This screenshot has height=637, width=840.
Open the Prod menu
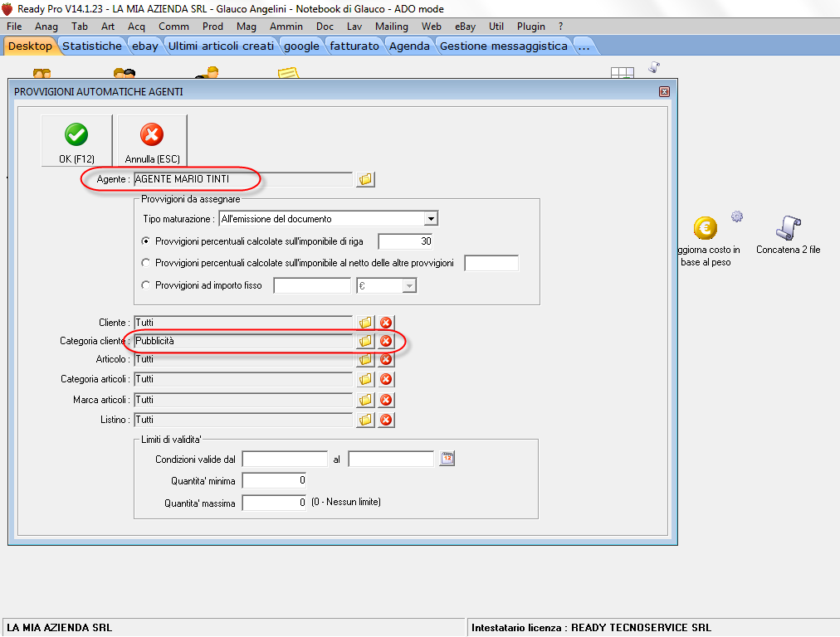click(212, 27)
